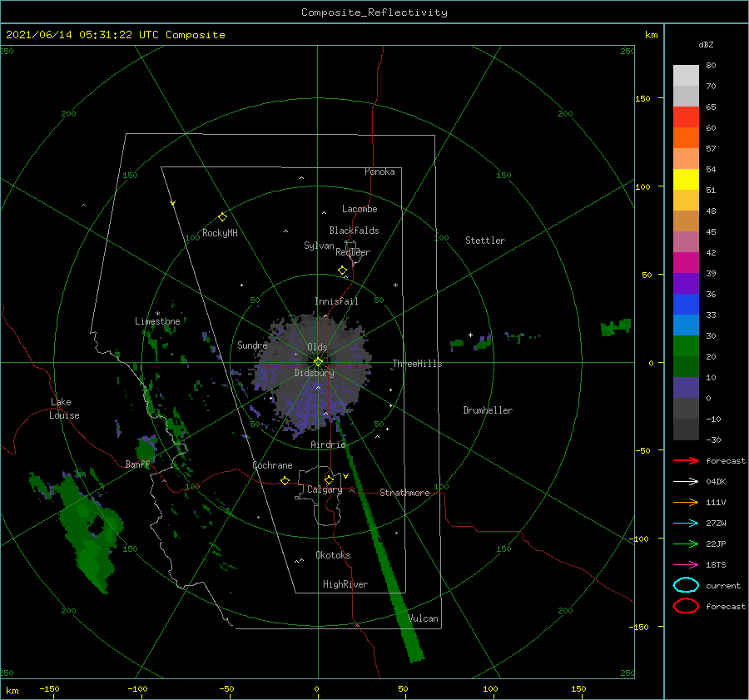749x700 pixels.
Task: Select the purple 39-36 dBZ swatch
Action: (x=686, y=283)
